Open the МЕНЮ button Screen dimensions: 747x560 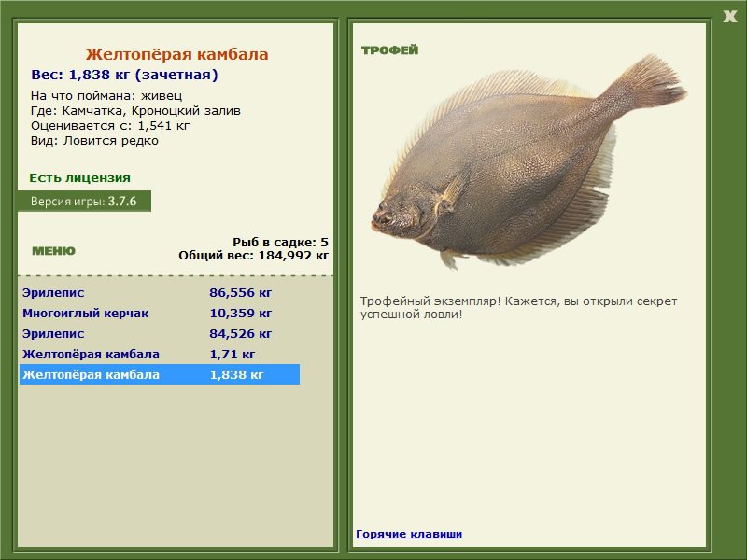coord(53,251)
